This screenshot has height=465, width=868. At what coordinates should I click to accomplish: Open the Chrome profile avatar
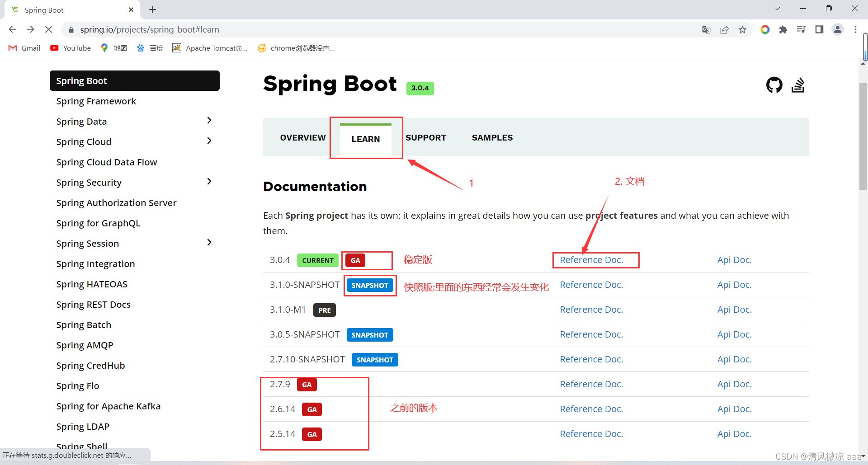[838, 29]
